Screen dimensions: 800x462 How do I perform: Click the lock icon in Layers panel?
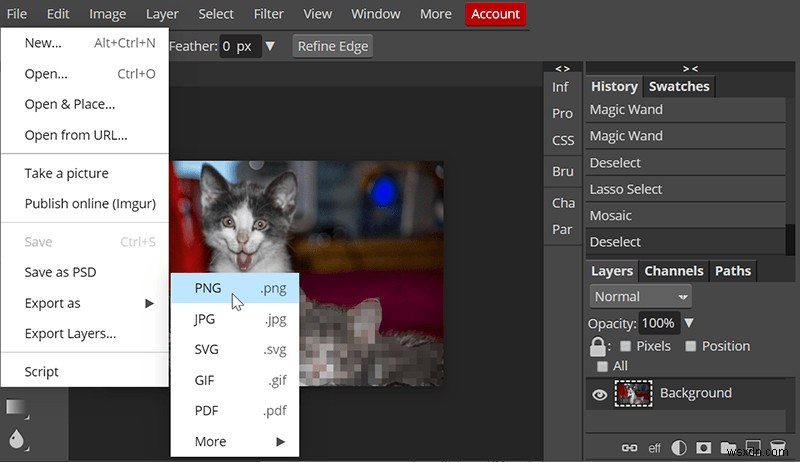point(597,347)
